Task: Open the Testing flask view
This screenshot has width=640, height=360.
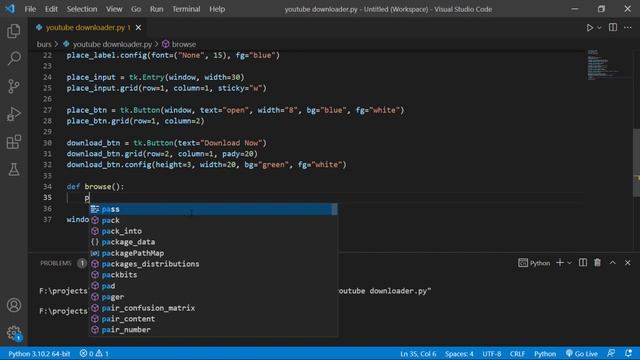Action: pos(14,169)
